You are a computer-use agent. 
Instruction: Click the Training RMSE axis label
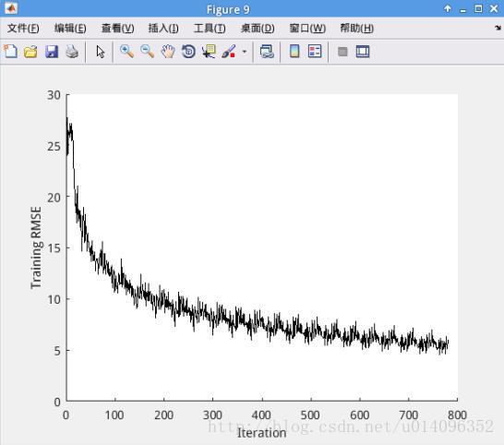pos(36,248)
